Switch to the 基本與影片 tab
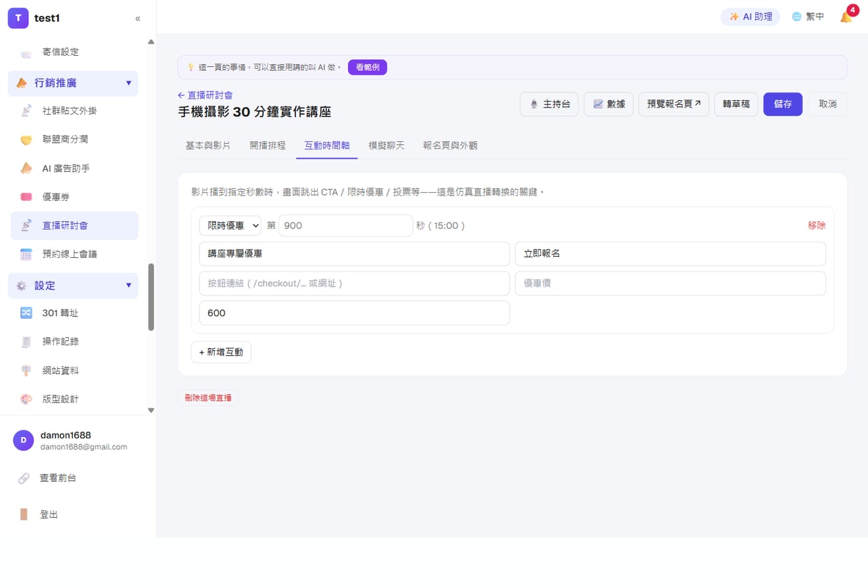Screen dimensions: 868x588 [208, 145]
